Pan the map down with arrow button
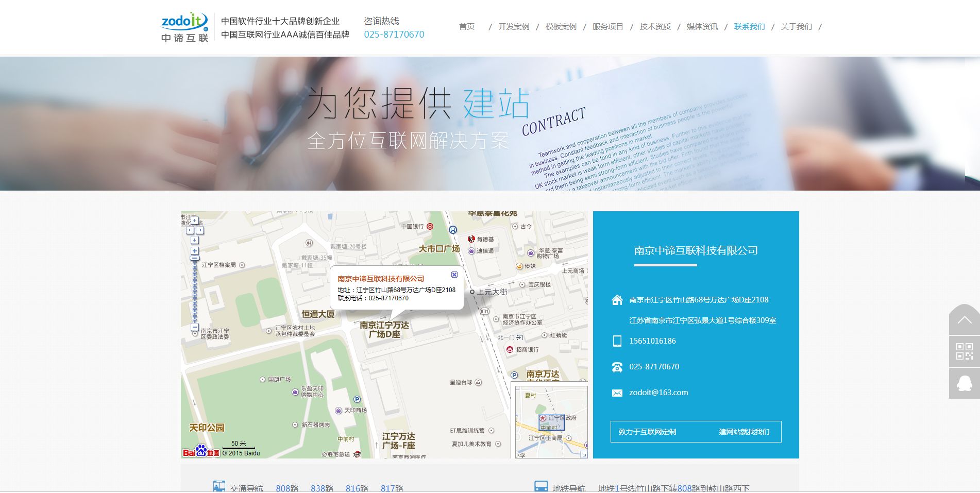 tap(195, 240)
